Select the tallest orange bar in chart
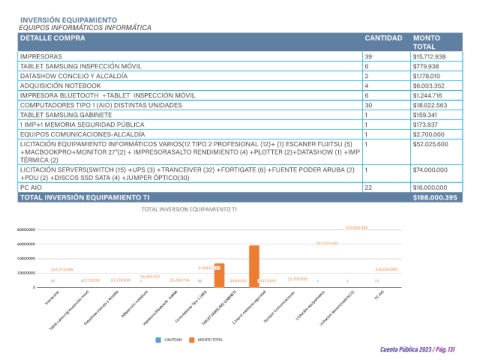 pos(254,266)
